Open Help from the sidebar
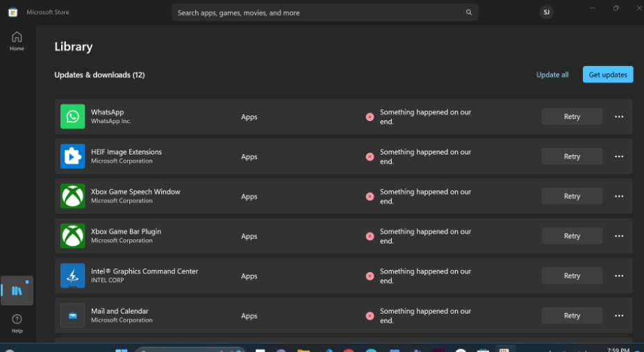Image resolution: width=644 pixels, height=352 pixels. click(17, 323)
